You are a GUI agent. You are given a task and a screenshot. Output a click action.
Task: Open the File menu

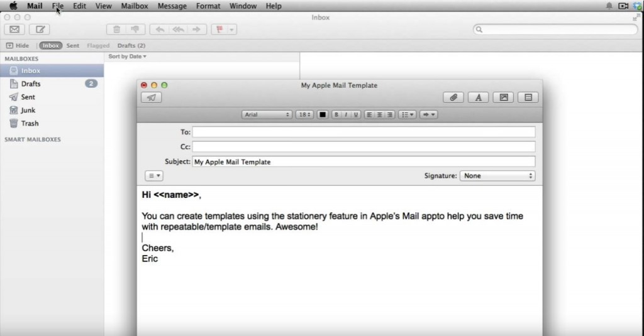(58, 6)
